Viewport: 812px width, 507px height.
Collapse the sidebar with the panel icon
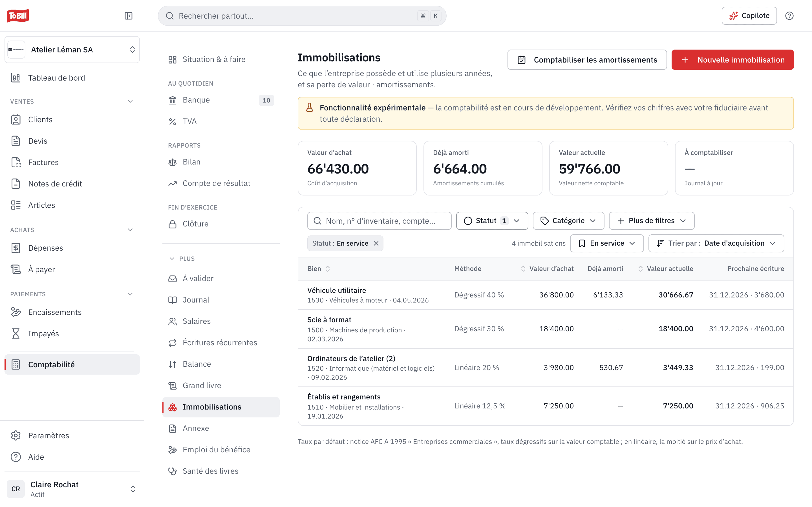pyautogui.click(x=129, y=16)
